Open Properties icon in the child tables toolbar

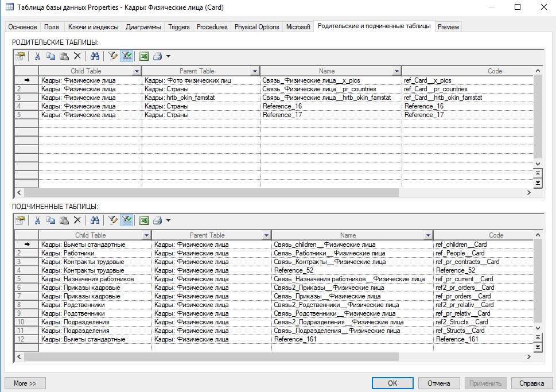[x=20, y=220]
